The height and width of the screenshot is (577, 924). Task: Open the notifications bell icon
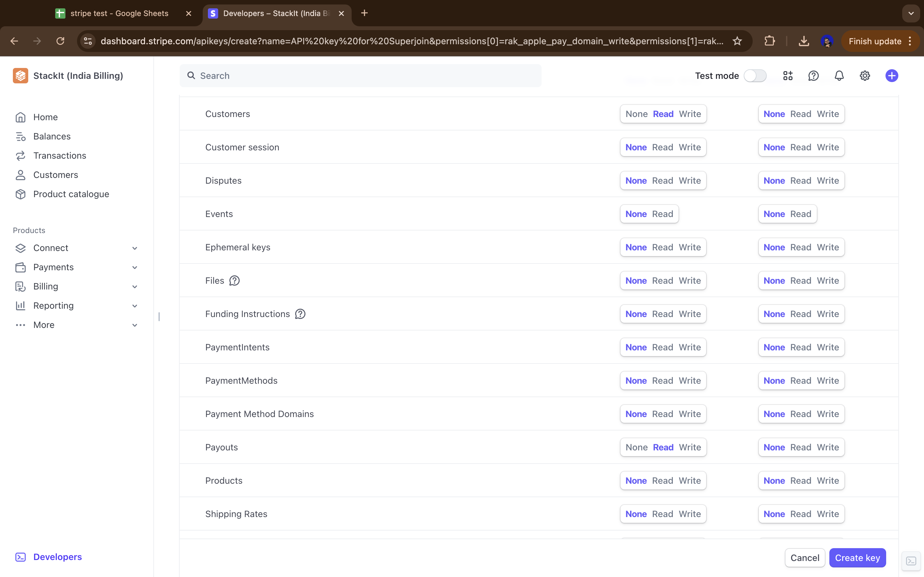coord(839,76)
